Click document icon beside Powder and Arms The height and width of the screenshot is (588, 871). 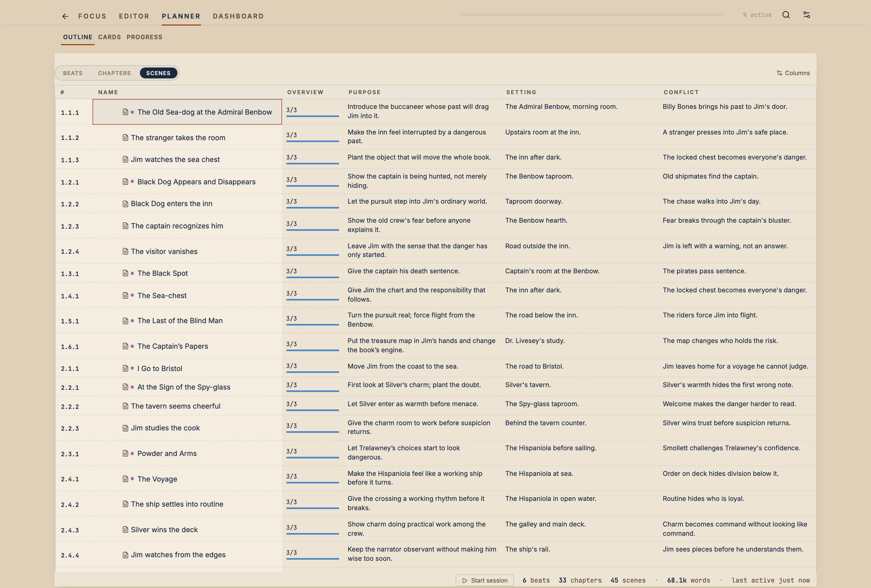pyautogui.click(x=125, y=454)
